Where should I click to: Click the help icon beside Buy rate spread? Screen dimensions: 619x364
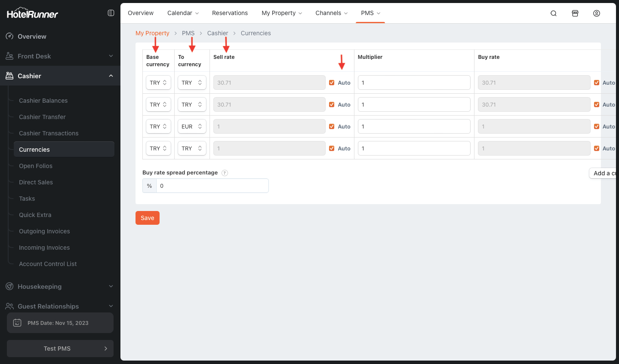[225, 173]
